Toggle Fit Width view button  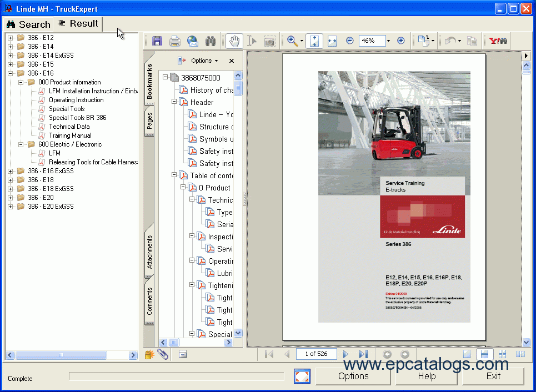(x=332, y=41)
